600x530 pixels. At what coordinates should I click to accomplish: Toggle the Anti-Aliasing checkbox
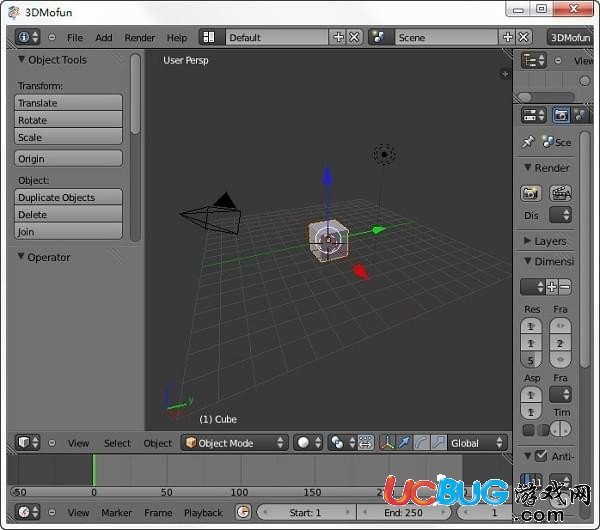pyautogui.click(x=541, y=455)
